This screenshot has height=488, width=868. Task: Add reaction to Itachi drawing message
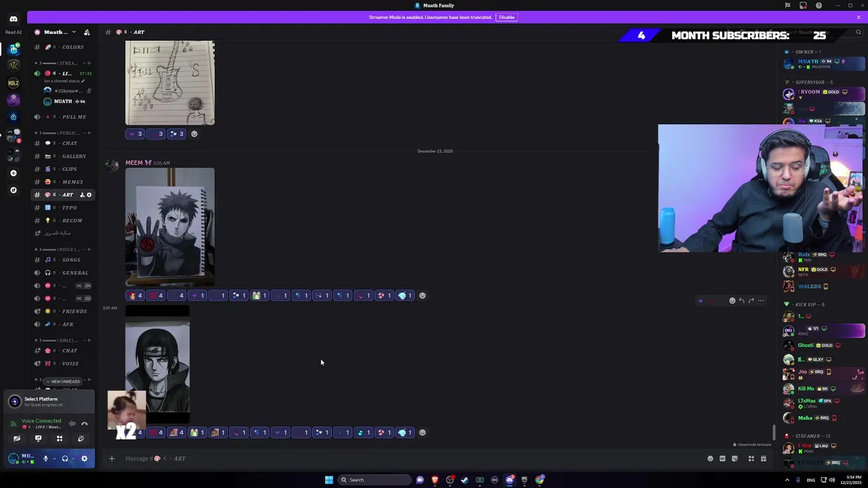[422, 432]
